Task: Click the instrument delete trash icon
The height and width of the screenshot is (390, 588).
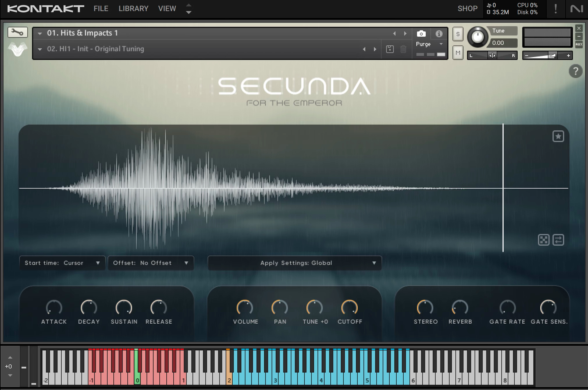Action: click(403, 49)
